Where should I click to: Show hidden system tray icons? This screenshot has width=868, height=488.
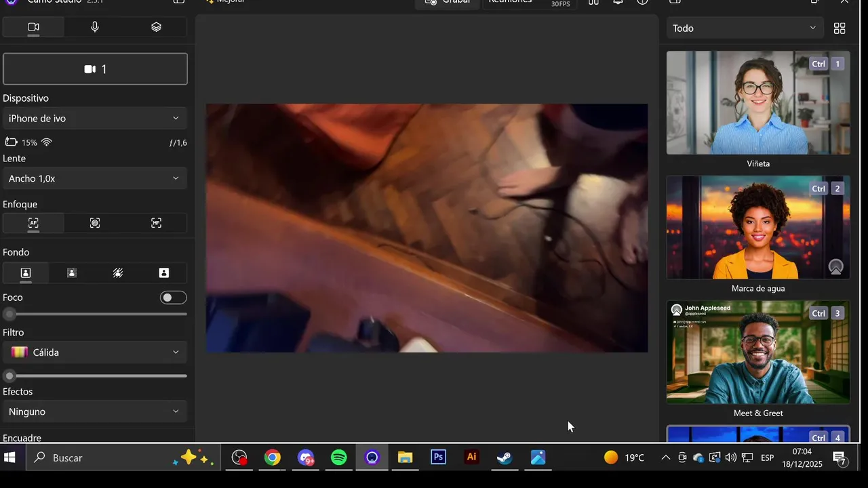666,457
